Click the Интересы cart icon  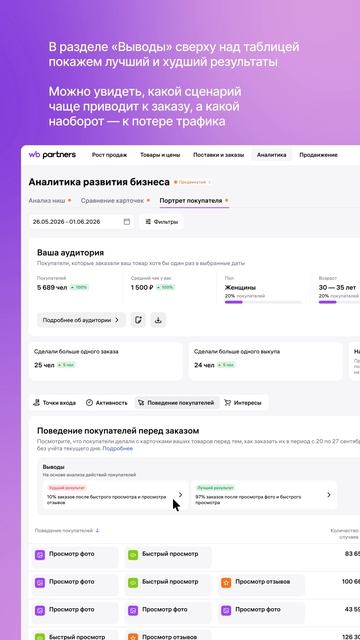pos(228,402)
